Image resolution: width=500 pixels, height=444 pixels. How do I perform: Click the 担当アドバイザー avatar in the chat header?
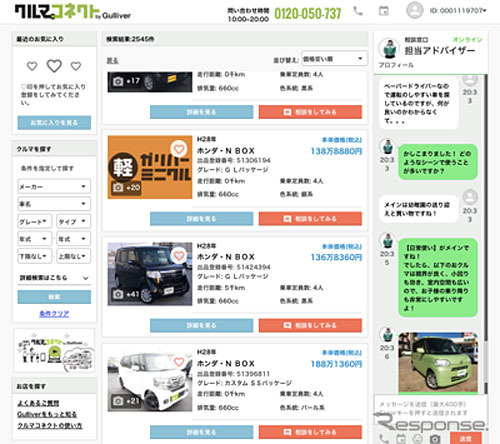coord(389,48)
